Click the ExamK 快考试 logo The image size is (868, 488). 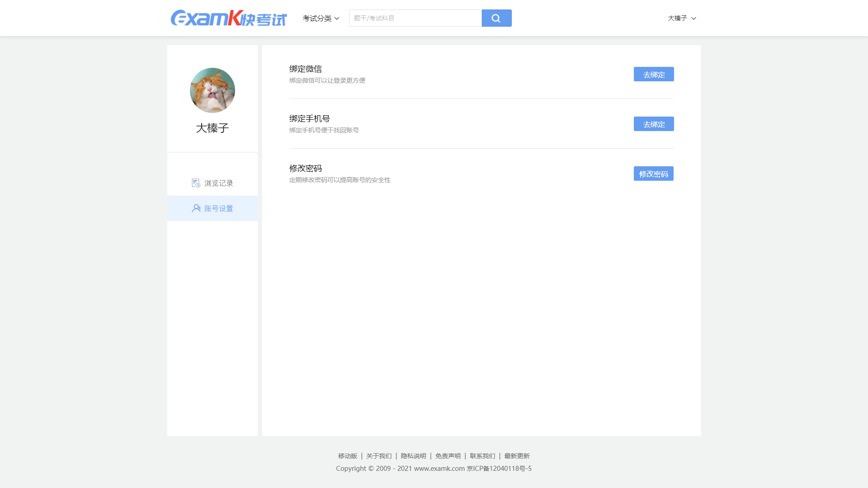[x=229, y=18]
